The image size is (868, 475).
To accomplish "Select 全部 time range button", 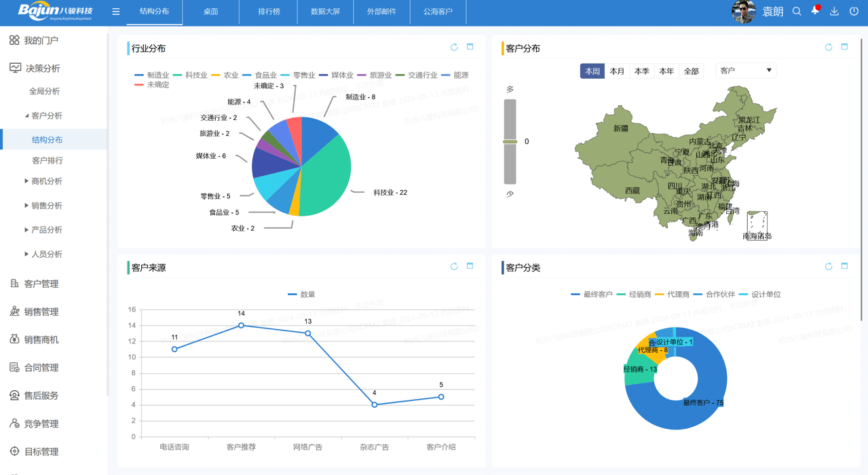I will pos(691,71).
